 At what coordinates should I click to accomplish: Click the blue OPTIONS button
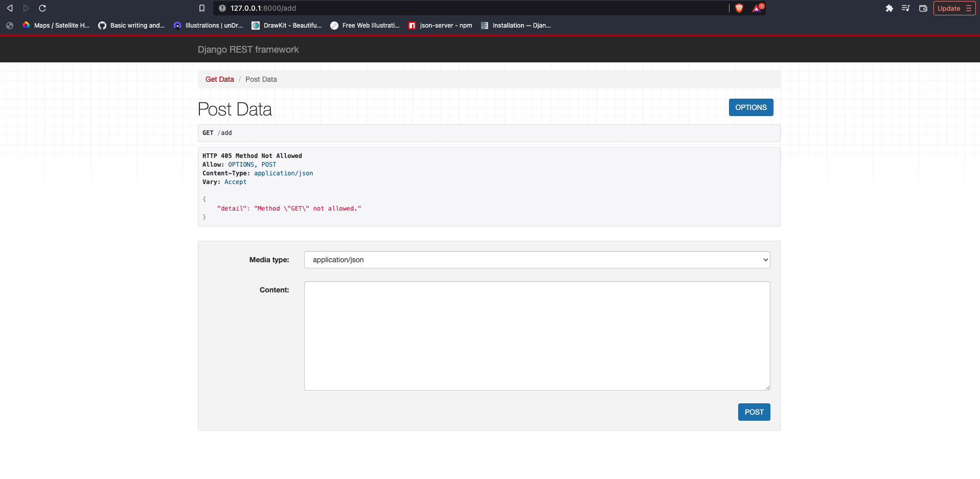(751, 107)
